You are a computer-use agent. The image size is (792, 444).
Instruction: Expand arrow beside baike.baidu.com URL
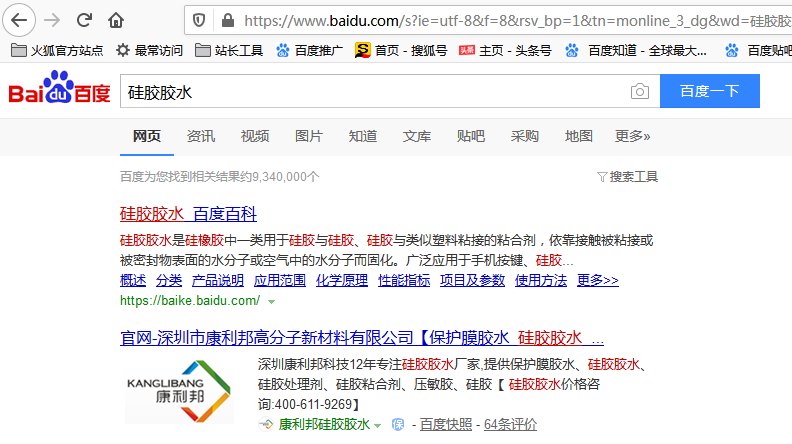pyautogui.click(x=271, y=301)
